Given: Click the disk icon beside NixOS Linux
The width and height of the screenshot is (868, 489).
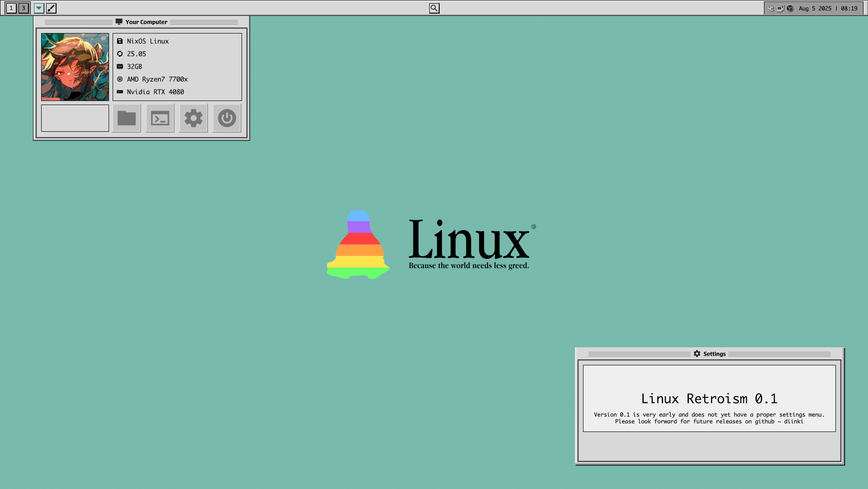Looking at the screenshot, I should 119,41.
